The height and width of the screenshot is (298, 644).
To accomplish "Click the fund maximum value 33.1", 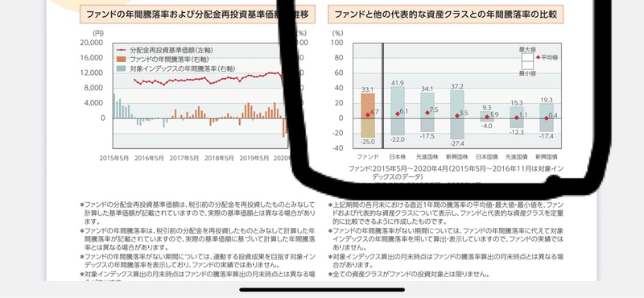I will (368, 89).
